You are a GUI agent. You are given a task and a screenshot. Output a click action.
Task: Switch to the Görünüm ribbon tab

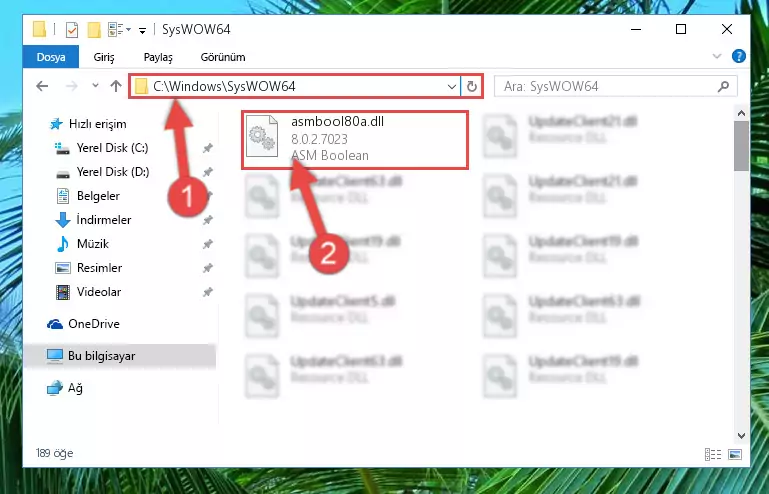[x=223, y=57]
